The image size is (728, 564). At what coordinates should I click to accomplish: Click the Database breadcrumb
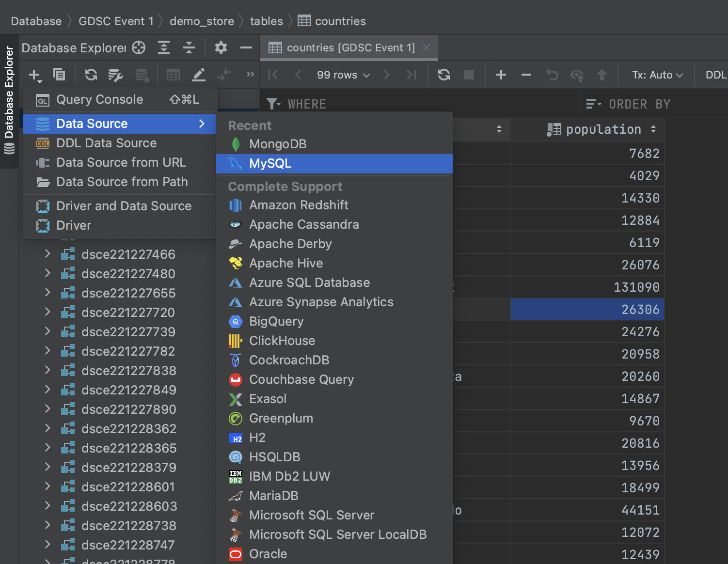[36, 21]
